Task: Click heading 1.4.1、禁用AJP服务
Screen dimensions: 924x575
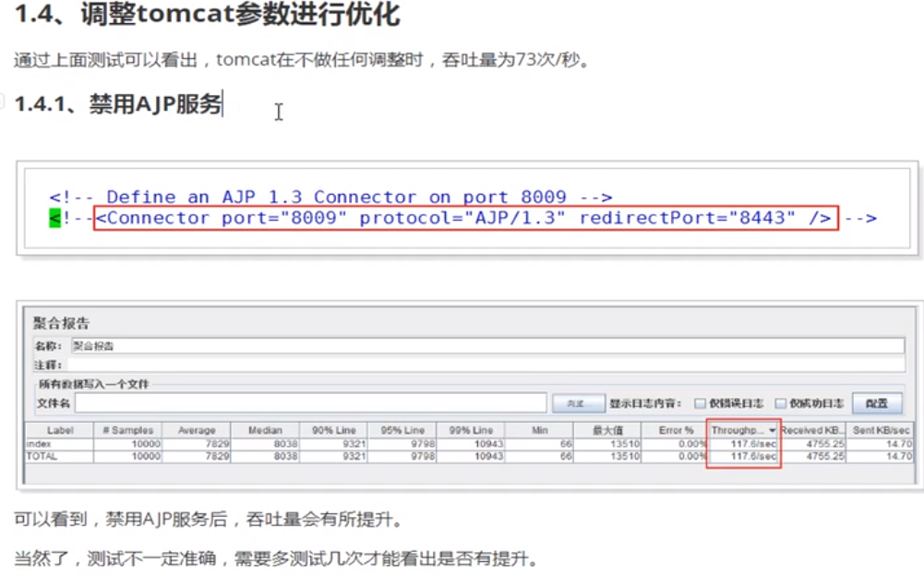Action: (x=118, y=104)
